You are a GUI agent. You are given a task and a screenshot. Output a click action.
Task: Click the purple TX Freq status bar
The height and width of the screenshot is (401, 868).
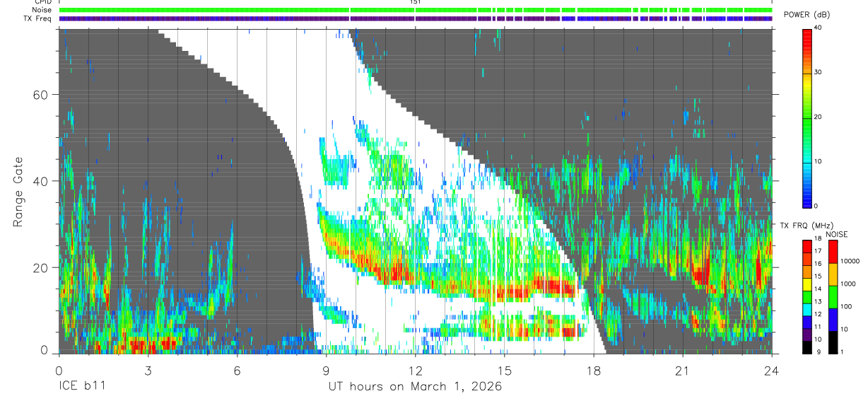(x=416, y=18)
